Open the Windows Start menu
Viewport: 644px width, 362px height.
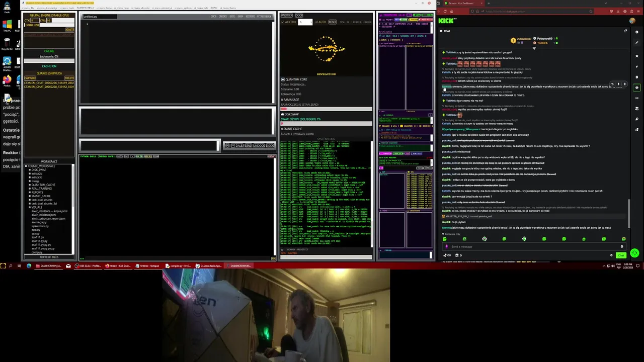3,265
